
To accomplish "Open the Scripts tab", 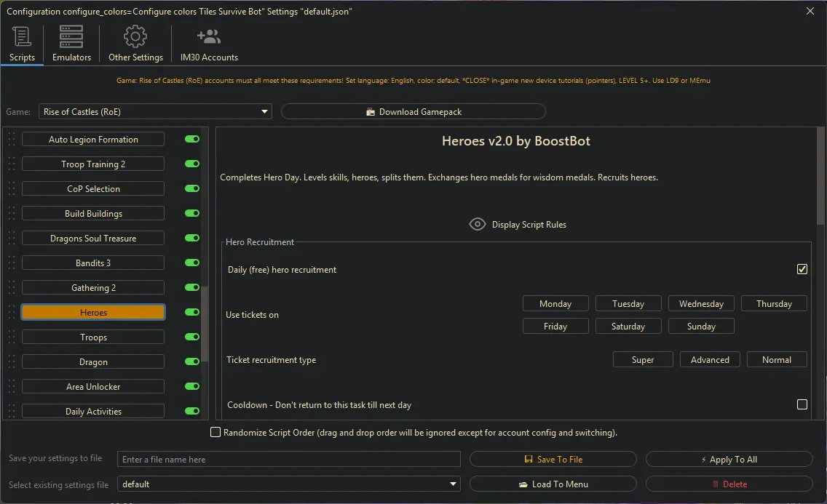I will [22, 44].
